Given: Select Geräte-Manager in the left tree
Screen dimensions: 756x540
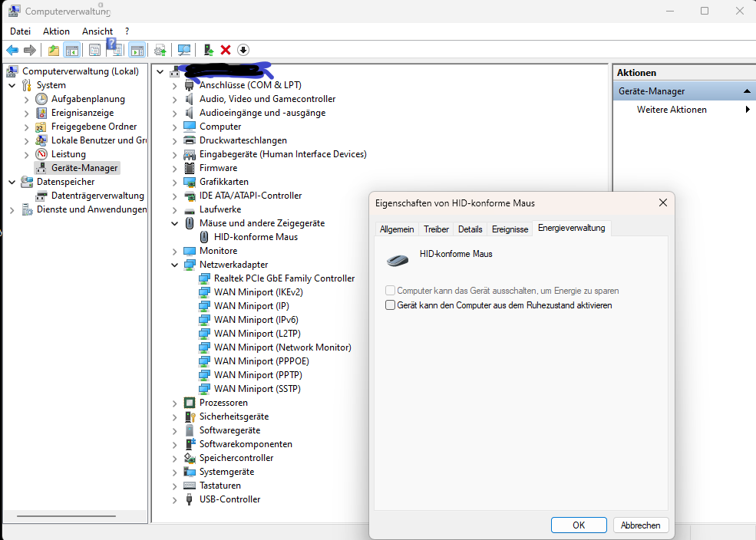Looking at the screenshot, I should pyautogui.click(x=84, y=168).
